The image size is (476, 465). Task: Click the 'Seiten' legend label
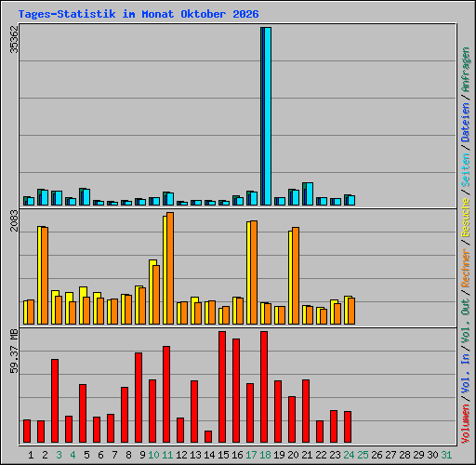[466, 170]
